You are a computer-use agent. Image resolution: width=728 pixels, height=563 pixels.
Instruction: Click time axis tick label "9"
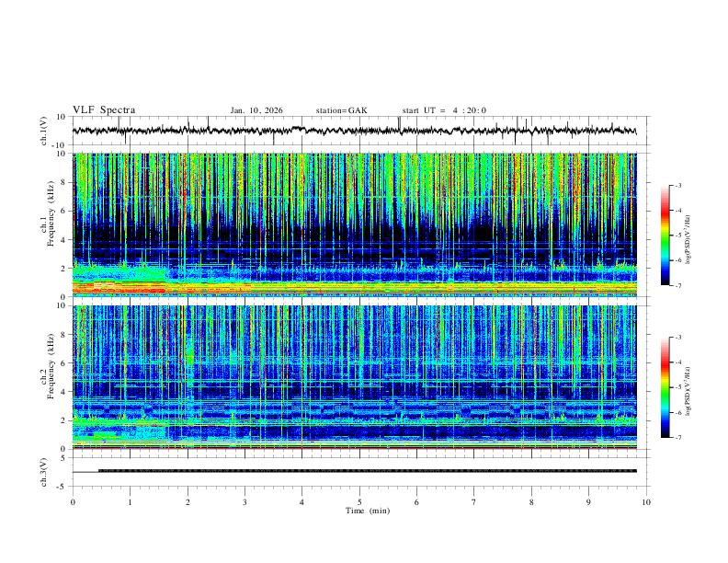click(588, 502)
